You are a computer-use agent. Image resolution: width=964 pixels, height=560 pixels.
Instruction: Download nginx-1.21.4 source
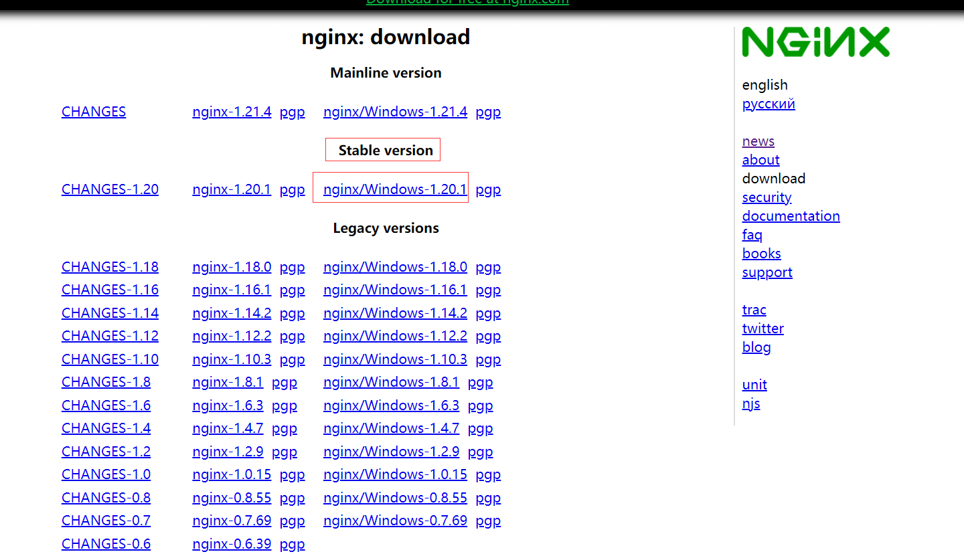(232, 112)
